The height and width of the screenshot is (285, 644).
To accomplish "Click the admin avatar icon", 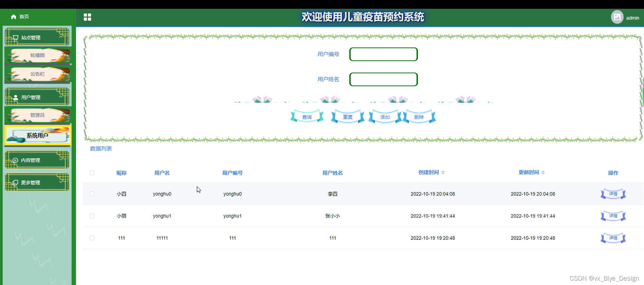I will tap(617, 17).
